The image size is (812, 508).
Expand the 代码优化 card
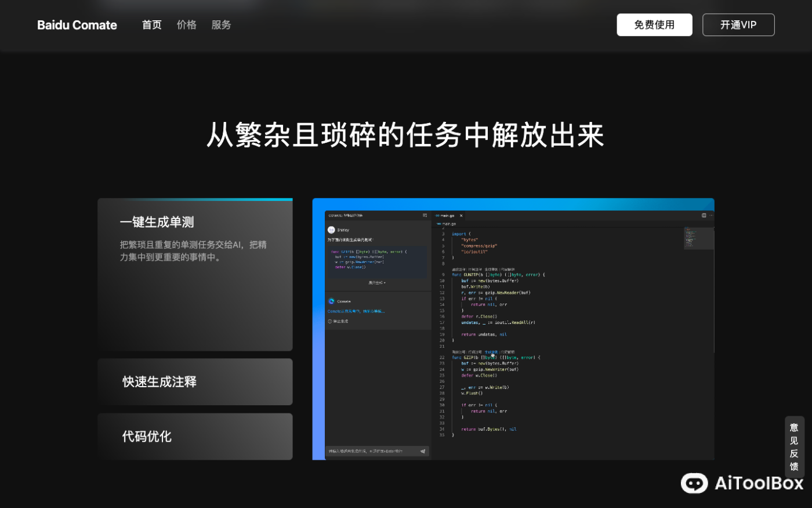[x=195, y=436]
